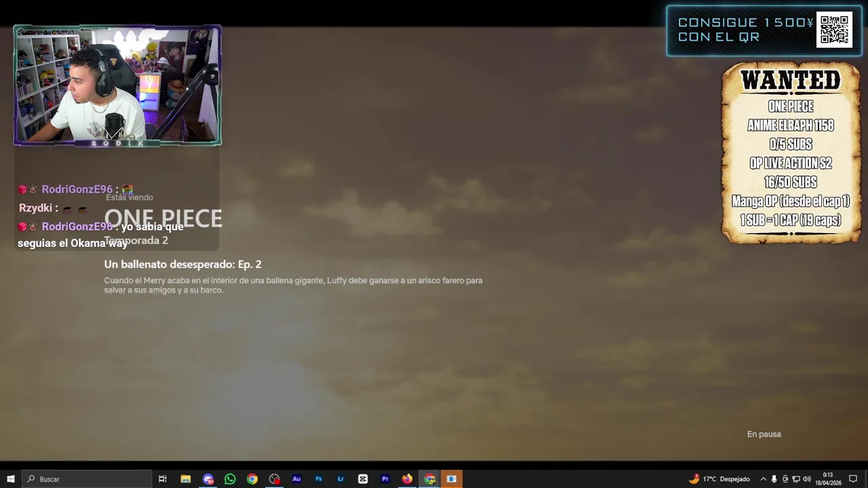Click 'Manga OP (desde el cap 1)' text
Screen dimensions: 868x488
[x=791, y=201]
